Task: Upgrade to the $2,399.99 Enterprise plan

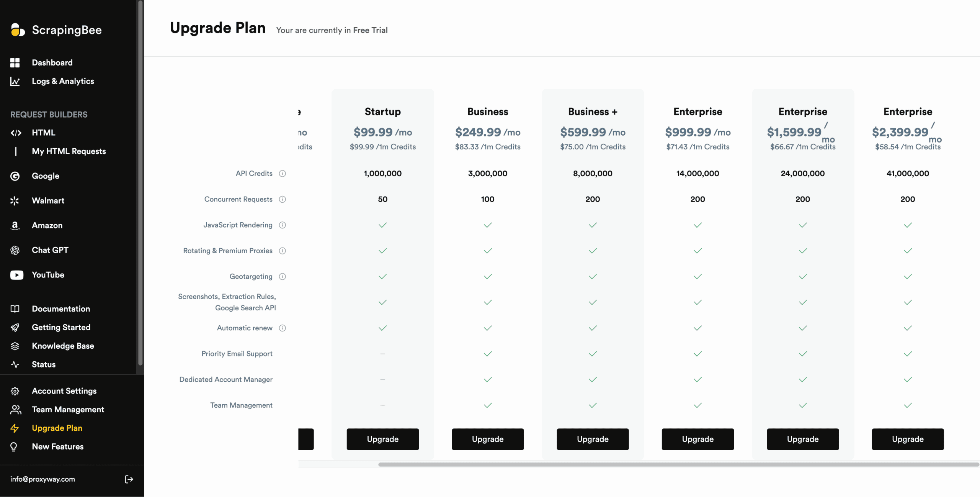Action: click(x=907, y=439)
